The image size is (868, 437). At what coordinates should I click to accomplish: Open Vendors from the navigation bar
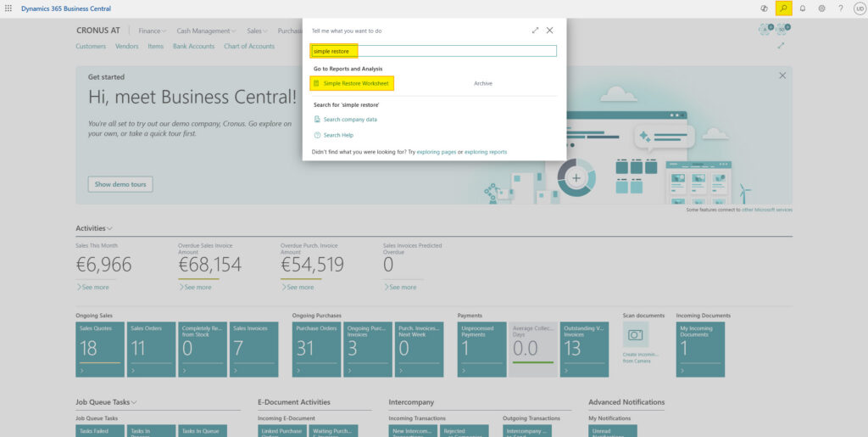pyautogui.click(x=126, y=47)
